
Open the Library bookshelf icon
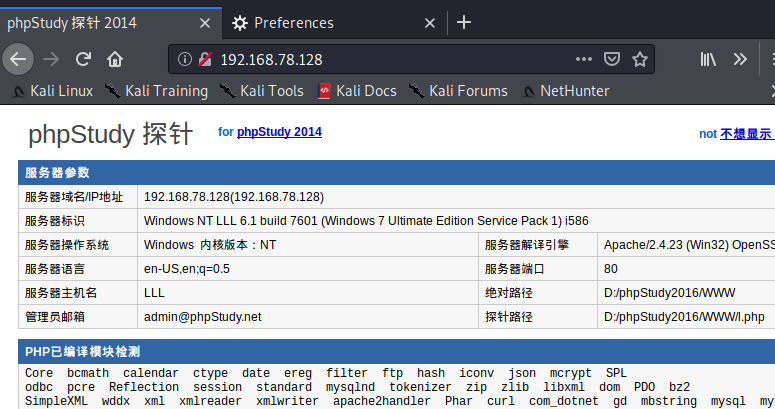(x=708, y=59)
